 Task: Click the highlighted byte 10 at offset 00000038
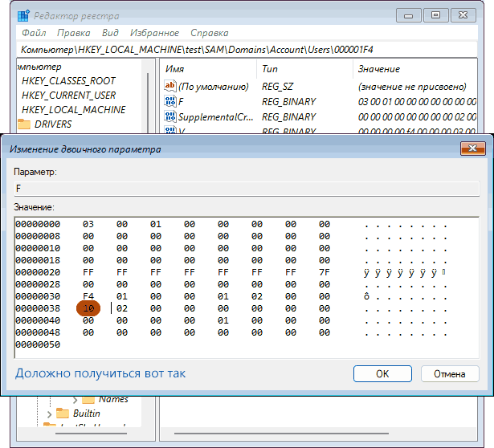(x=88, y=308)
